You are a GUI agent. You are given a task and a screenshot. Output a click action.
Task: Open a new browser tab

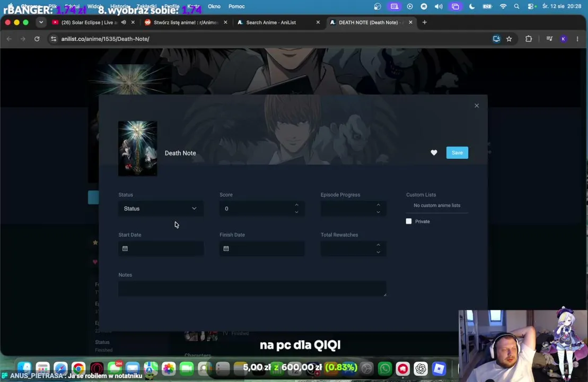pyautogui.click(x=425, y=22)
